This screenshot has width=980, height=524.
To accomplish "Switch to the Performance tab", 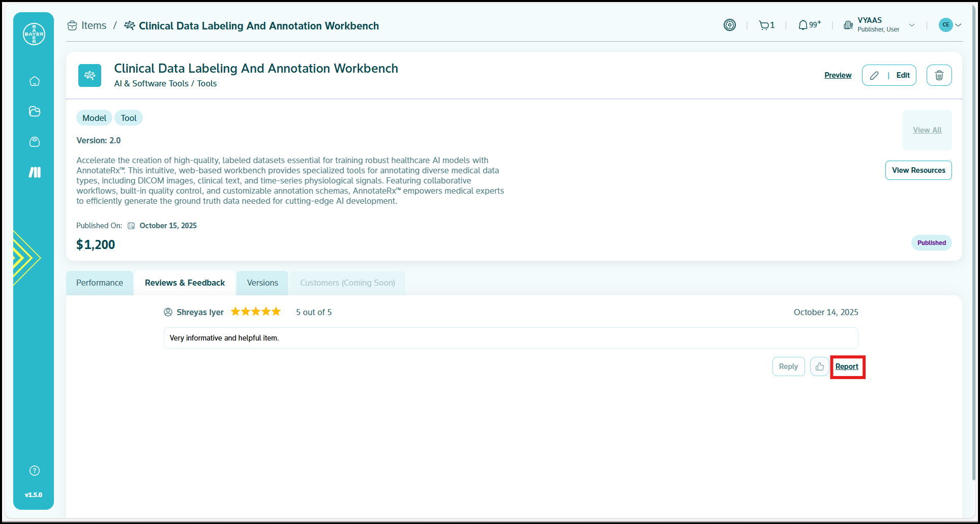I will point(100,283).
